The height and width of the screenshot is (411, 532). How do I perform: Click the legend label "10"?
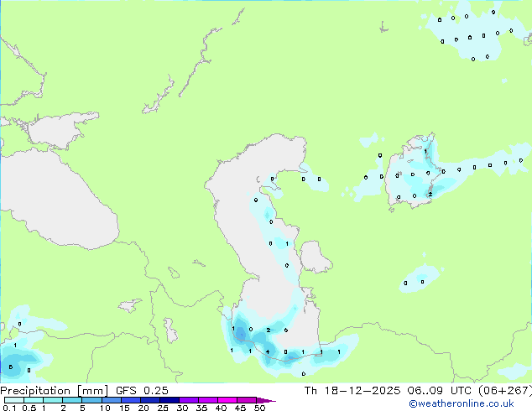(x=105, y=408)
